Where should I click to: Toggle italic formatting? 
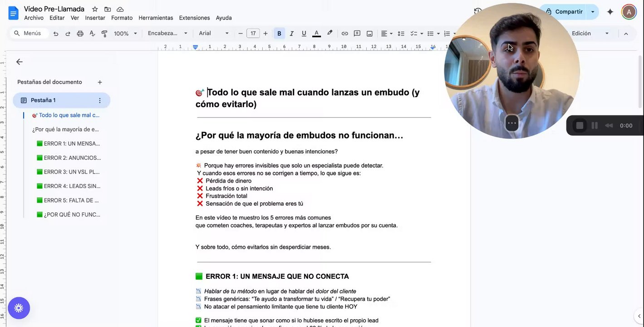(291, 34)
